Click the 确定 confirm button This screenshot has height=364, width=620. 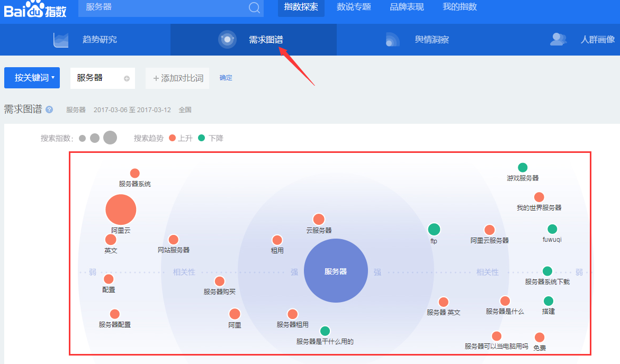pos(226,77)
